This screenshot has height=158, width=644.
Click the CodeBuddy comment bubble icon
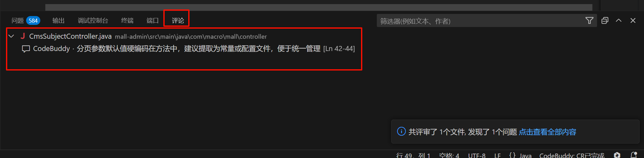26,49
